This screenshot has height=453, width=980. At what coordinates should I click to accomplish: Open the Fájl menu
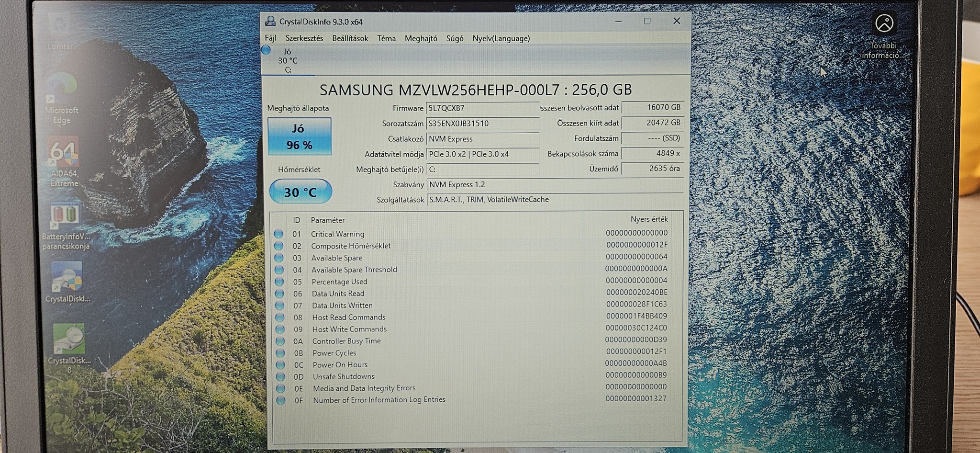click(270, 38)
